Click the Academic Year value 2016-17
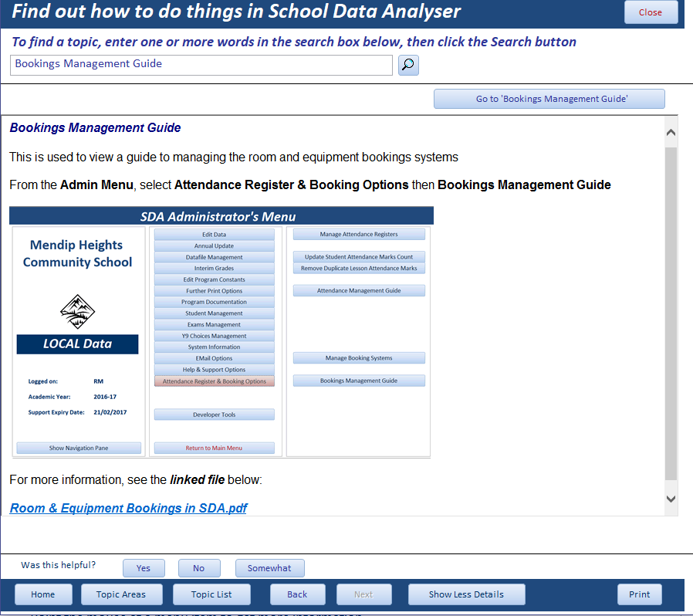 (105, 397)
